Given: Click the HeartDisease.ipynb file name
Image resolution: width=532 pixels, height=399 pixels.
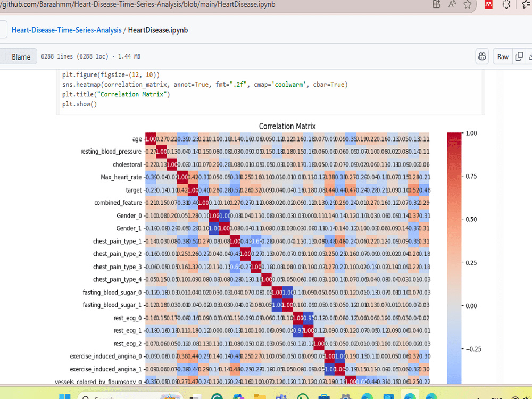Looking at the screenshot, I should [x=158, y=30].
